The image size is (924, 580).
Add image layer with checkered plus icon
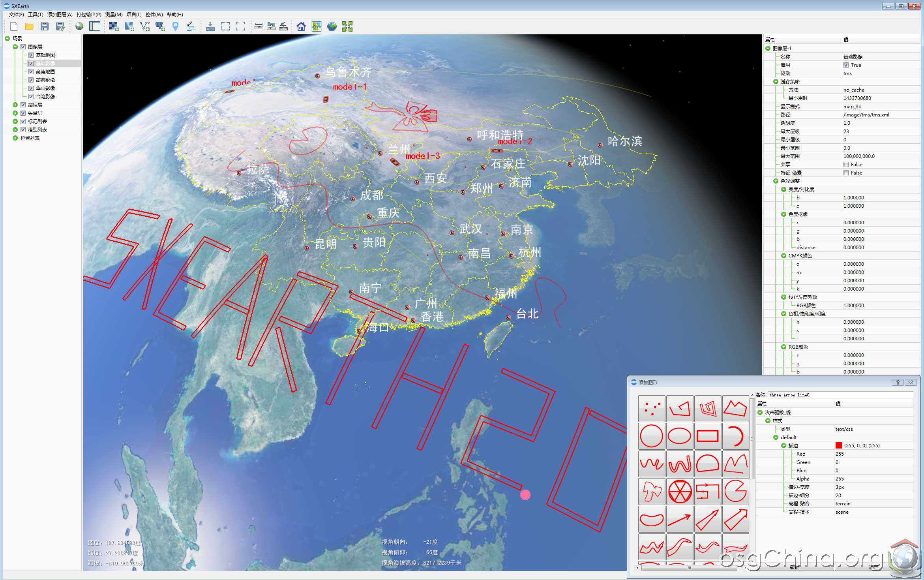[114, 26]
